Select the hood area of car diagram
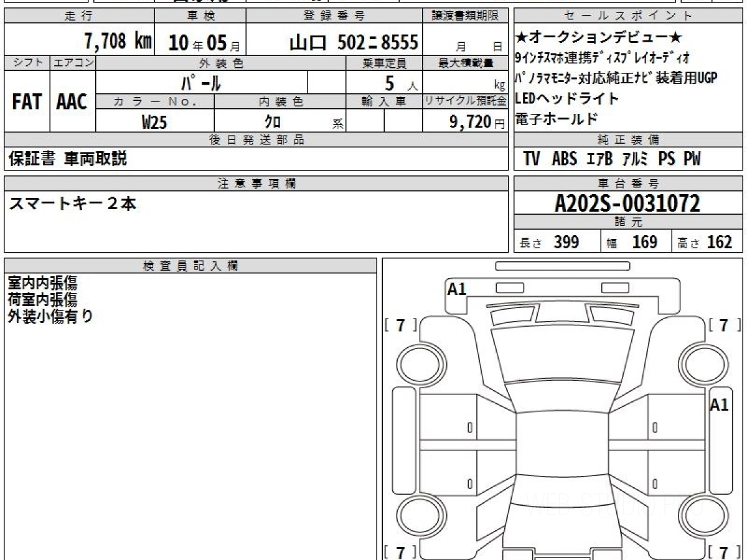The width and height of the screenshot is (747, 560). 562,315
